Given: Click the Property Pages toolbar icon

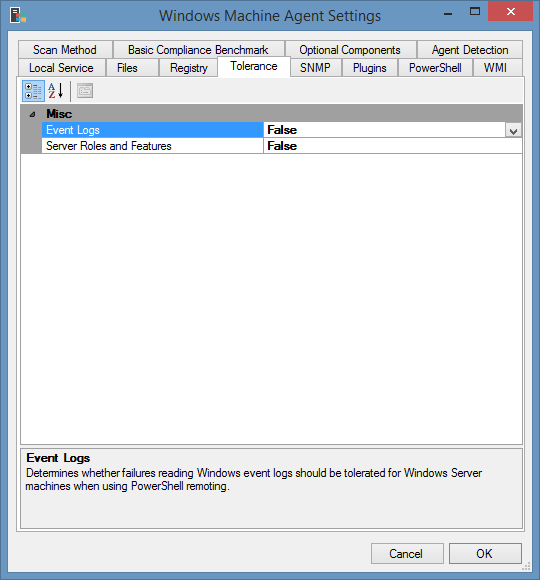Looking at the screenshot, I should point(85,91).
